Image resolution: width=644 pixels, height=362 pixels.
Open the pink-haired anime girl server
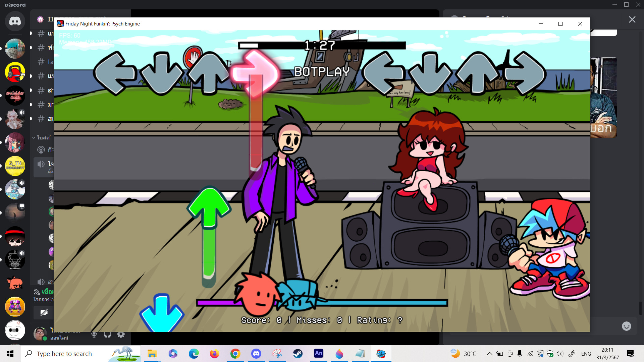point(15,142)
